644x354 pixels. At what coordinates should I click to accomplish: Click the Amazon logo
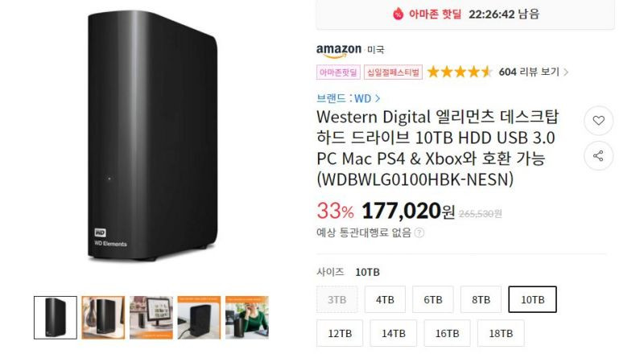click(x=339, y=51)
